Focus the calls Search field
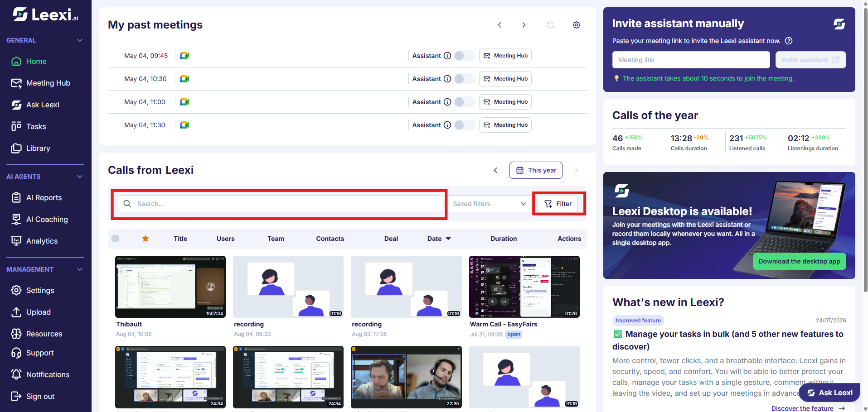The width and height of the screenshot is (868, 412). (280, 204)
